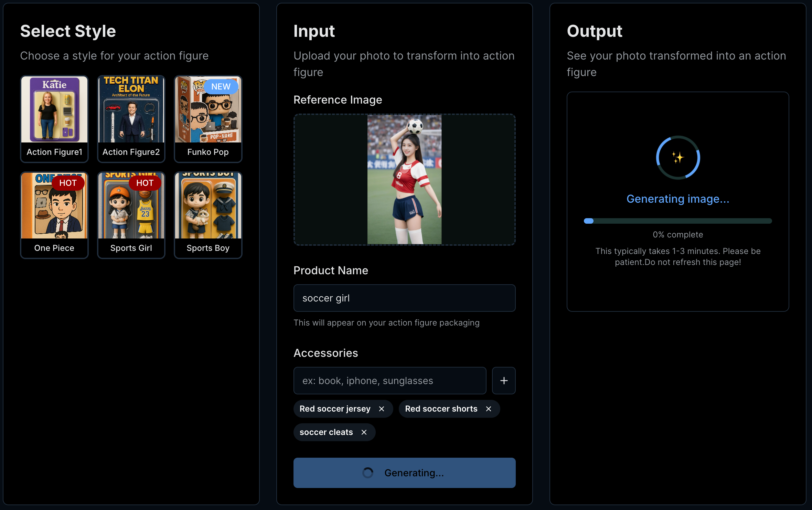This screenshot has width=812, height=510.
Task: Click the HOT badge on One Piece style
Action: 68,183
